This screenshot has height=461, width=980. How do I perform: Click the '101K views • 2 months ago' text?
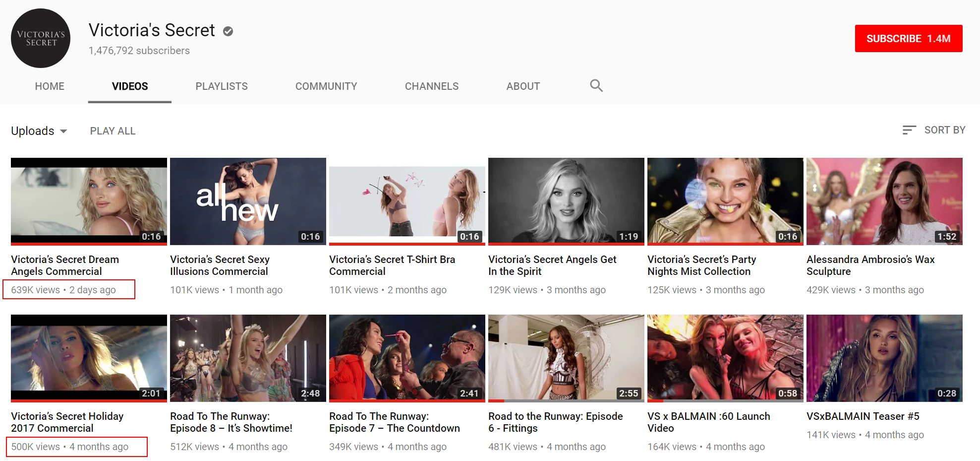point(388,290)
